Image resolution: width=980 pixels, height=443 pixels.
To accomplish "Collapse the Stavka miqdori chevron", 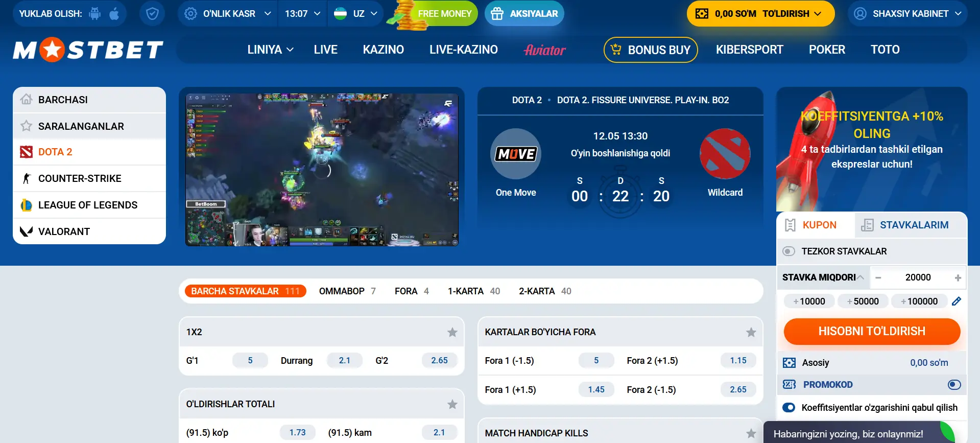I will (861, 277).
